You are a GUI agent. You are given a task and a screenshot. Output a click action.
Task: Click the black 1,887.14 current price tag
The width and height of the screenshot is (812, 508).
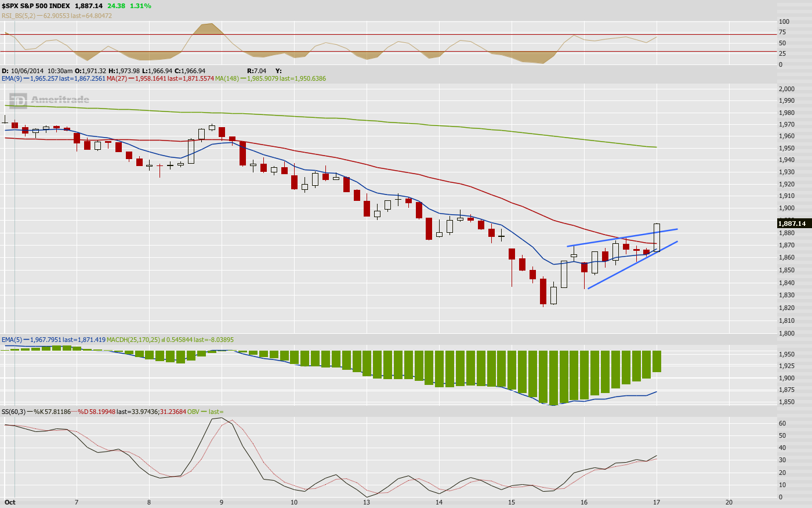pyautogui.click(x=792, y=224)
